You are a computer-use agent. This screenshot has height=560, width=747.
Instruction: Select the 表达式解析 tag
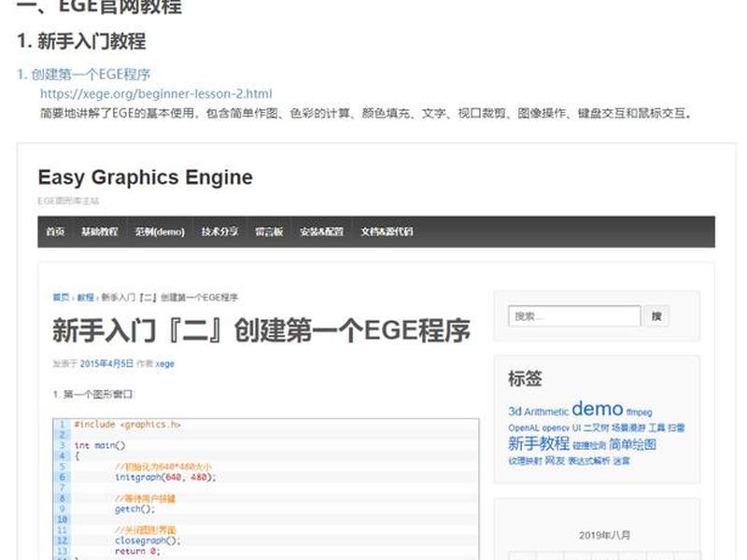[589, 460]
